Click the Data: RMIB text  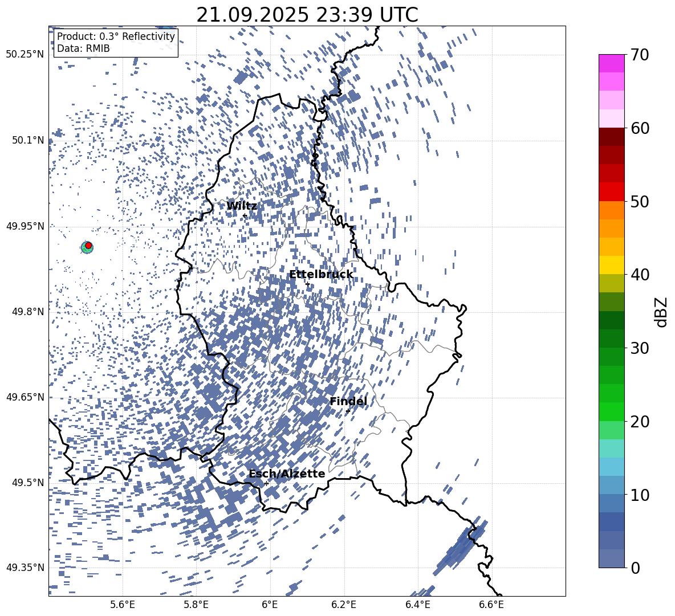(x=83, y=48)
